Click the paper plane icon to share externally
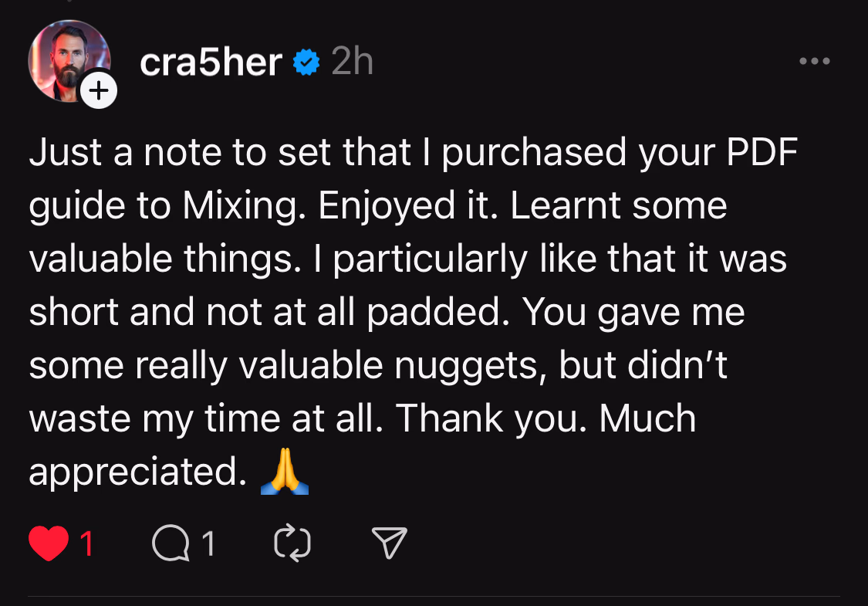This screenshot has height=606, width=868. click(x=388, y=543)
